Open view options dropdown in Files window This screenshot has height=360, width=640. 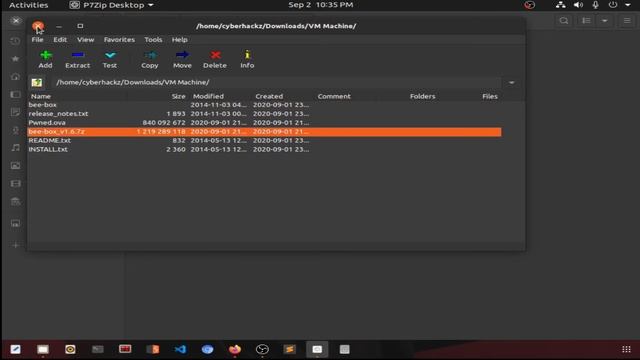[x=604, y=21]
